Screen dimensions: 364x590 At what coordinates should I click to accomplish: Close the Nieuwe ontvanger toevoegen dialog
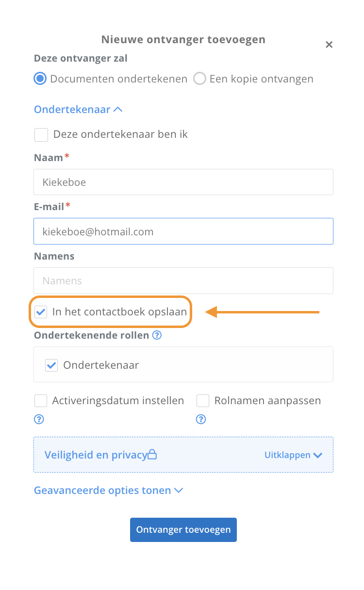pyautogui.click(x=329, y=45)
